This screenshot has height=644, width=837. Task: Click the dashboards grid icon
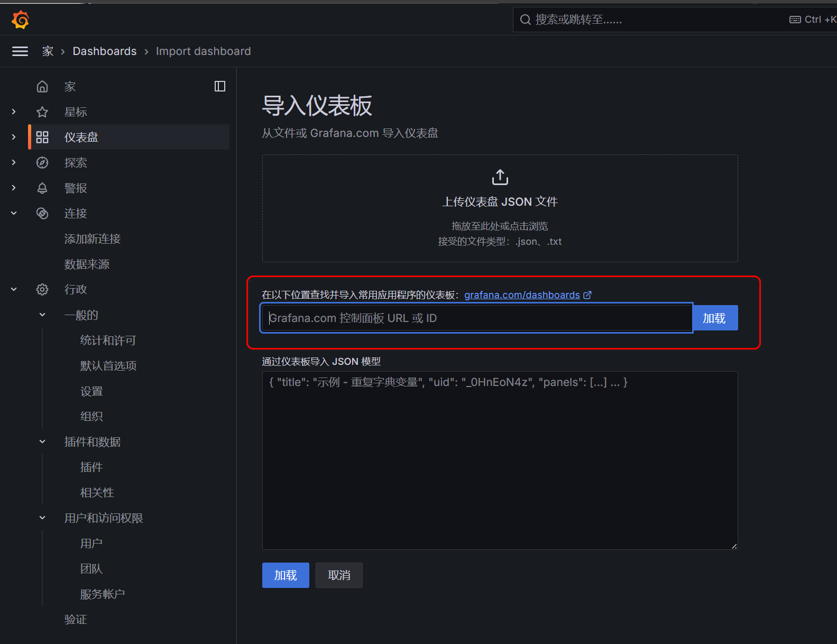42,137
